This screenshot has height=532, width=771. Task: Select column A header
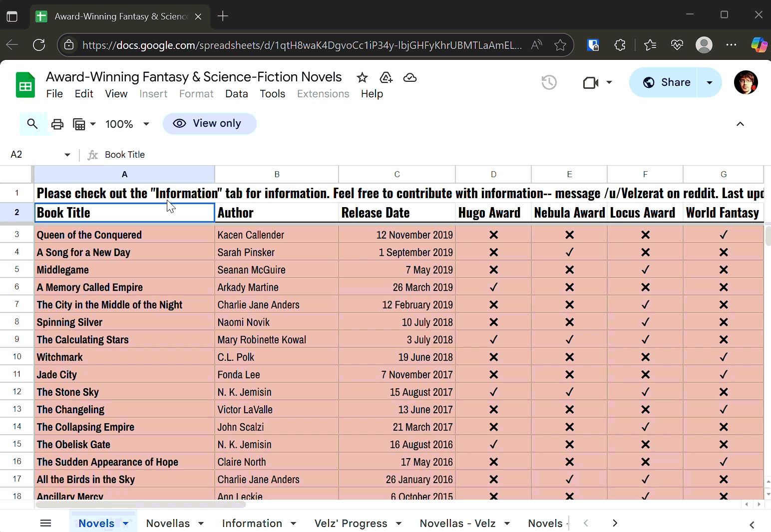pos(124,174)
